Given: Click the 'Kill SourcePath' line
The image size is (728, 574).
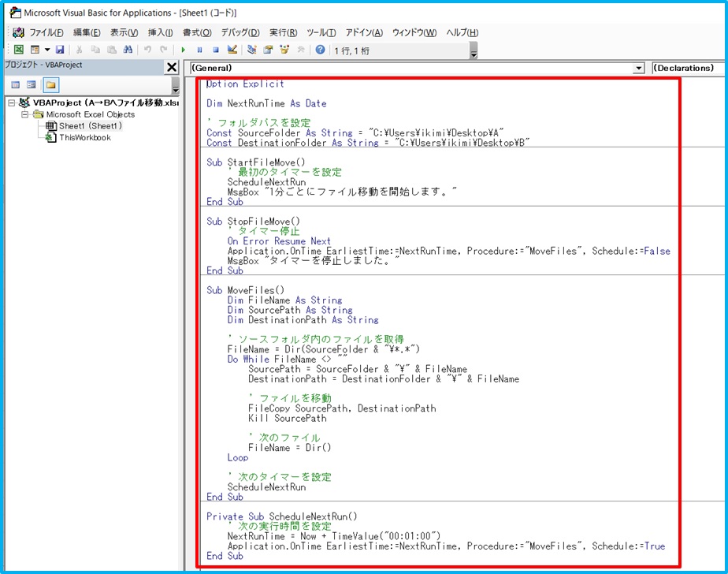Looking at the screenshot, I should click(288, 419).
